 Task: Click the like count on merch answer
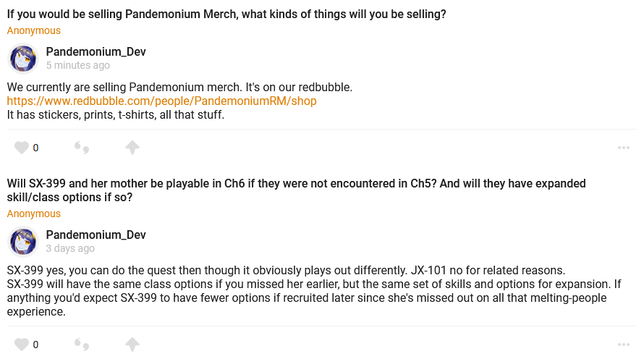(x=35, y=148)
